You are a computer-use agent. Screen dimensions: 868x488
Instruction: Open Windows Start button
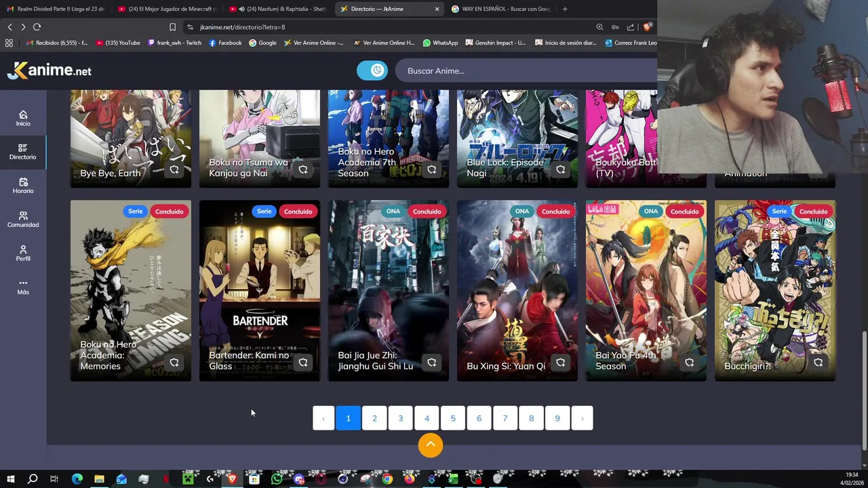[10, 479]
